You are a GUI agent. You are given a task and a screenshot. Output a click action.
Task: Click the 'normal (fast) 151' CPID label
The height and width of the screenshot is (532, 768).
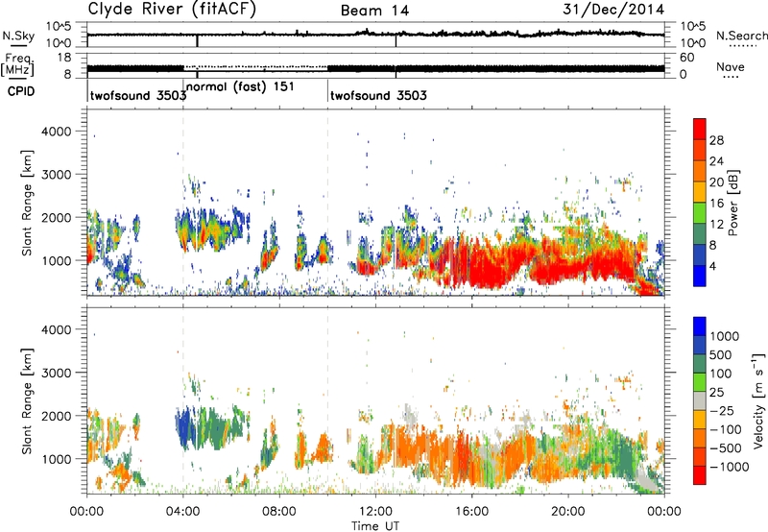pos(240,87)
